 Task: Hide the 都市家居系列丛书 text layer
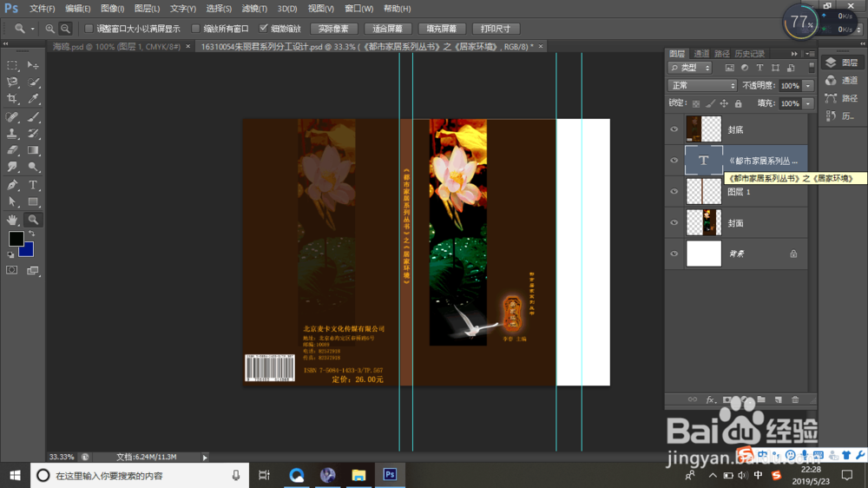point(674,160)
